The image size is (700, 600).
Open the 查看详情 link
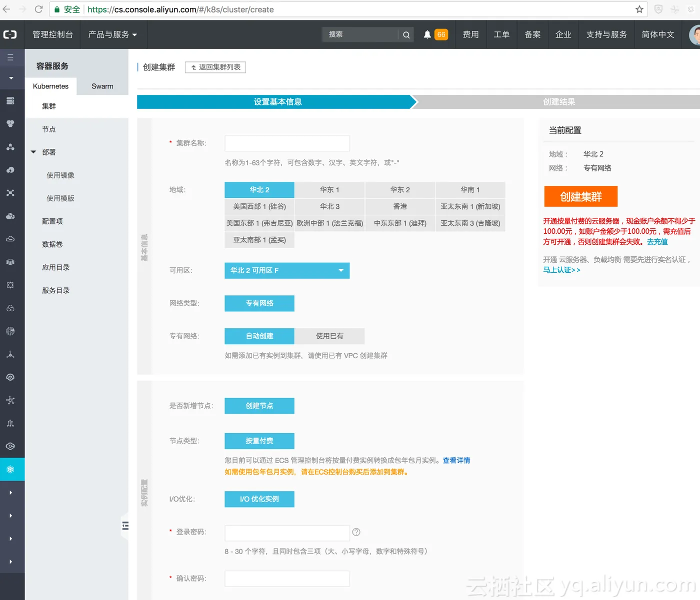tap(456, 461)
